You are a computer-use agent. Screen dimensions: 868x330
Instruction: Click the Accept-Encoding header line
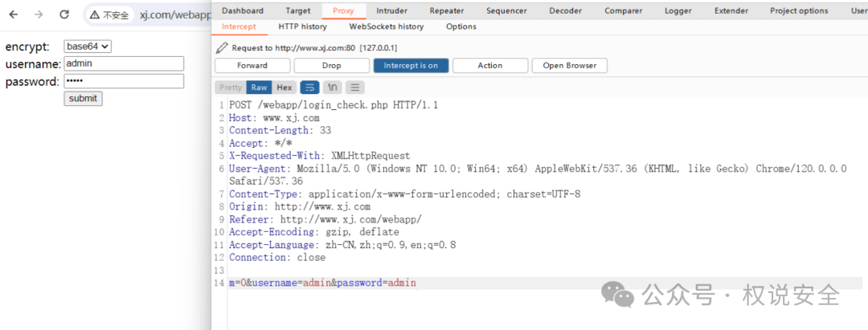(314, 232)
